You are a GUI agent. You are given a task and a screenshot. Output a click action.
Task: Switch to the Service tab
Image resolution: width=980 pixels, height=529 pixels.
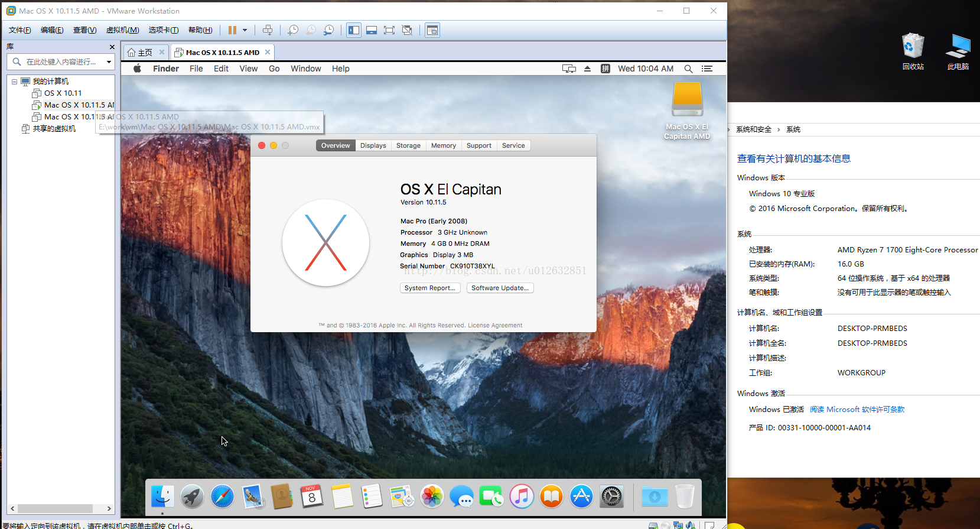click(513, 145)
